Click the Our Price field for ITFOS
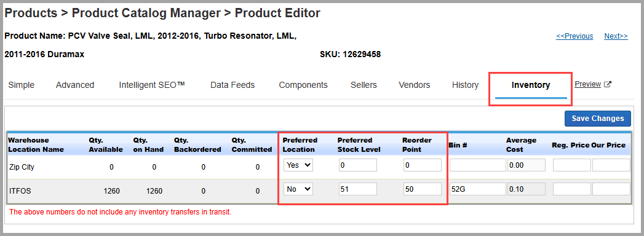The height and width of the screenshot is (236, 644). pyautogui.click(x=611, y=189)
